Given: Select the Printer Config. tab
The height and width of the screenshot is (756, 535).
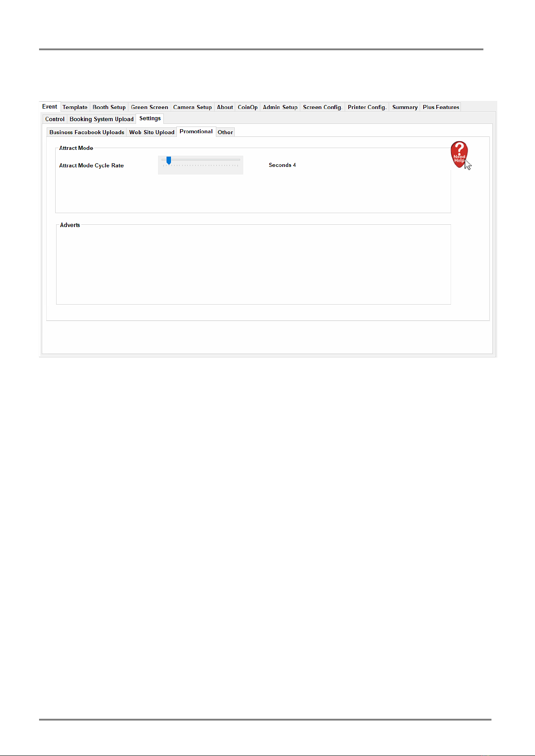Looking at the screenshot, I should click(367, 107).
